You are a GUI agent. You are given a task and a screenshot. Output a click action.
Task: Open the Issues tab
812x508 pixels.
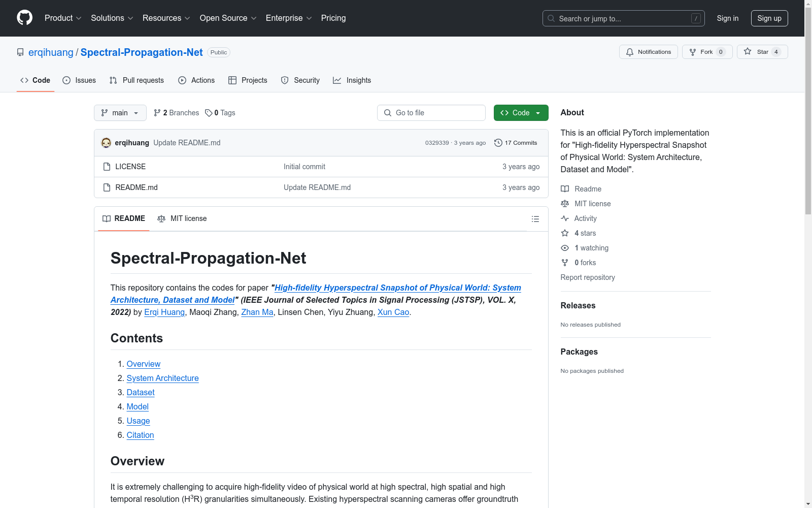[79, 80]
